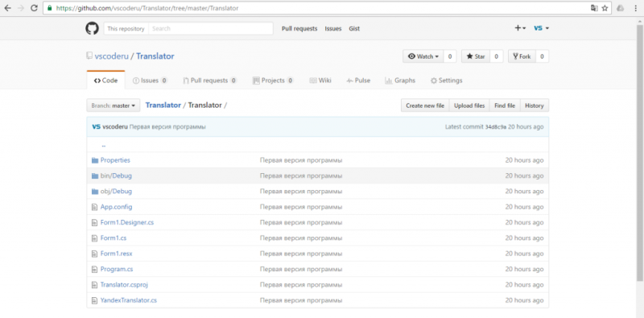Open the bin/Debug folder link
Image resolution: width=644 pixels, height=318 pixels.
(116, 176)
